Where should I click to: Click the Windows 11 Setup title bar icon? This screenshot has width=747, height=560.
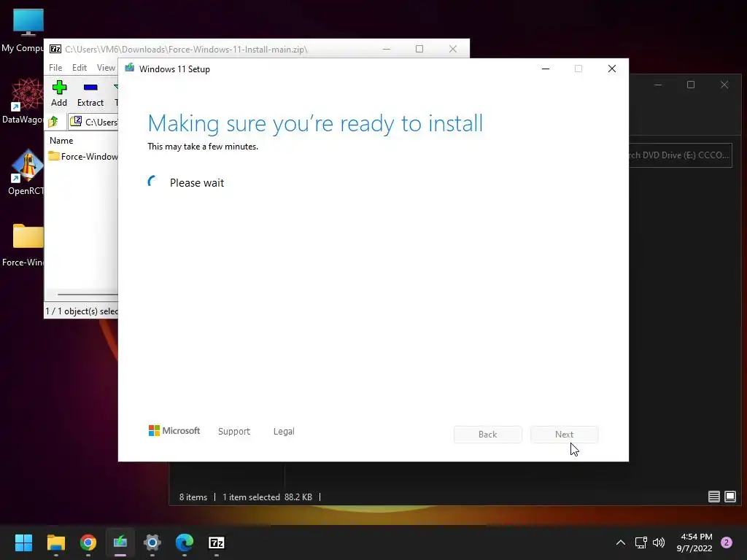(x=129, y=68)
